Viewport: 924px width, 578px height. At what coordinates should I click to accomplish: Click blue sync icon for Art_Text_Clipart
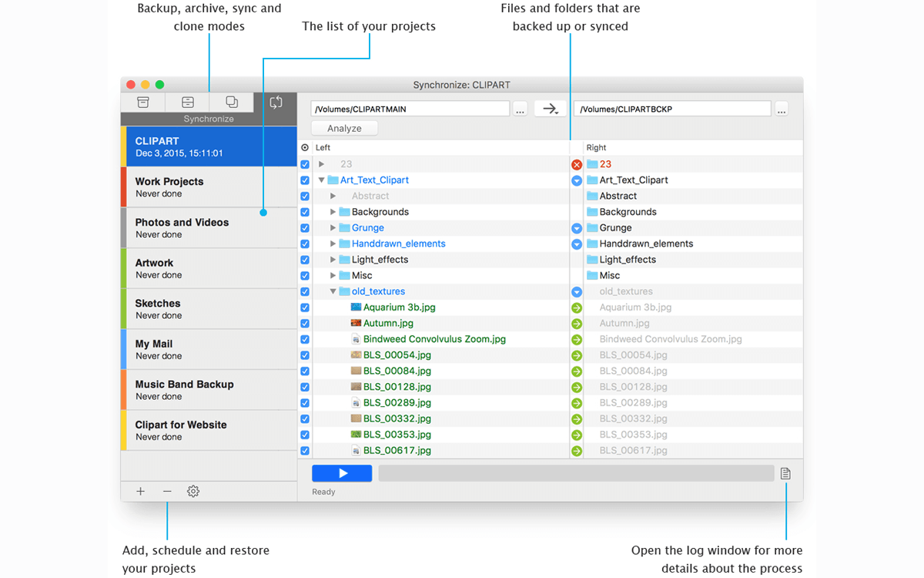click(x=577, y=180)
